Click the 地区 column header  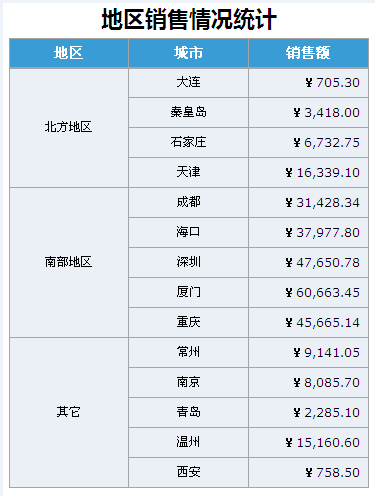(x=69, y=53)
